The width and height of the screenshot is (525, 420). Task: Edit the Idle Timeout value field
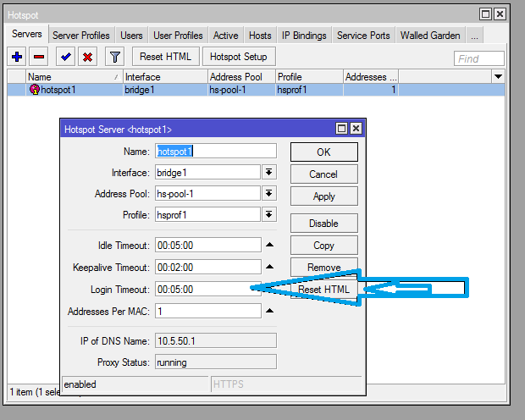pos(208,245)
